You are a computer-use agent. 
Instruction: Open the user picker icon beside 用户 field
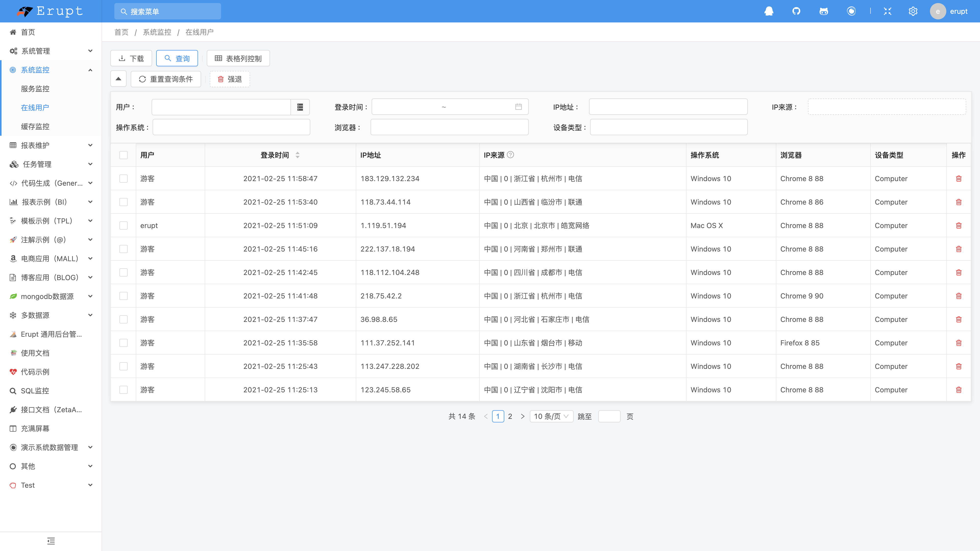(300, 107)
